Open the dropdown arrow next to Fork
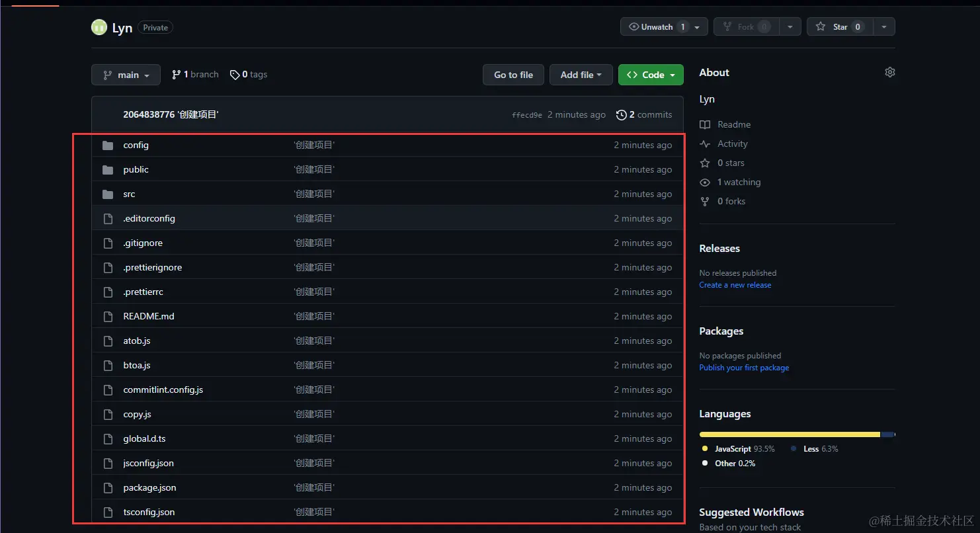 tap(790, 26)
